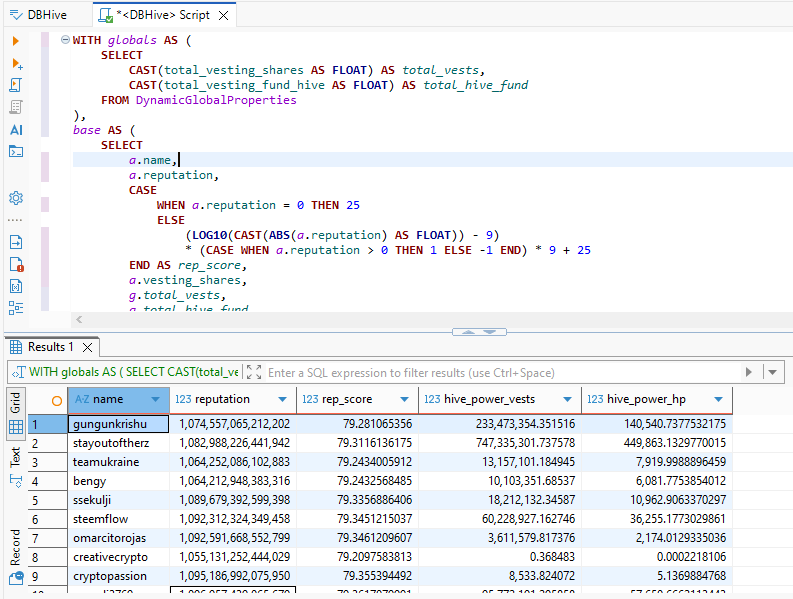The width and height of the screenshot is (793, 599).
Task: Sort by hive_power_vests column header
Action: 489,399
